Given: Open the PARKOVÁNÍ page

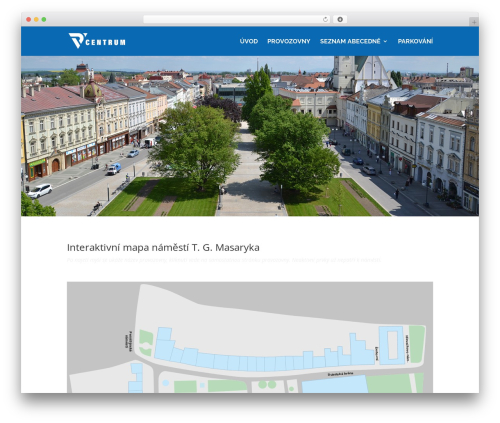Looking at the screenshot, I should [415, 41].
